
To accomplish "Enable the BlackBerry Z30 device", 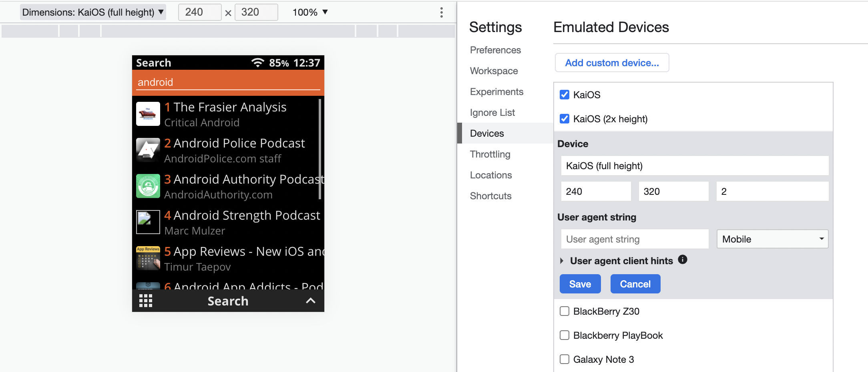I will pyautogui.click(x=565, y=311).
